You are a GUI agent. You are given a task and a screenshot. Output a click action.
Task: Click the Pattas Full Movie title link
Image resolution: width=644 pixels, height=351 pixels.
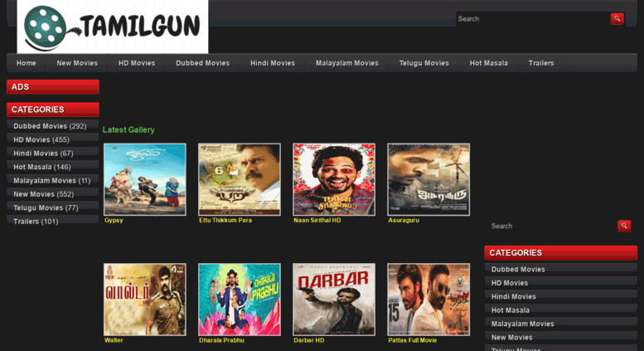click(413, 340)
